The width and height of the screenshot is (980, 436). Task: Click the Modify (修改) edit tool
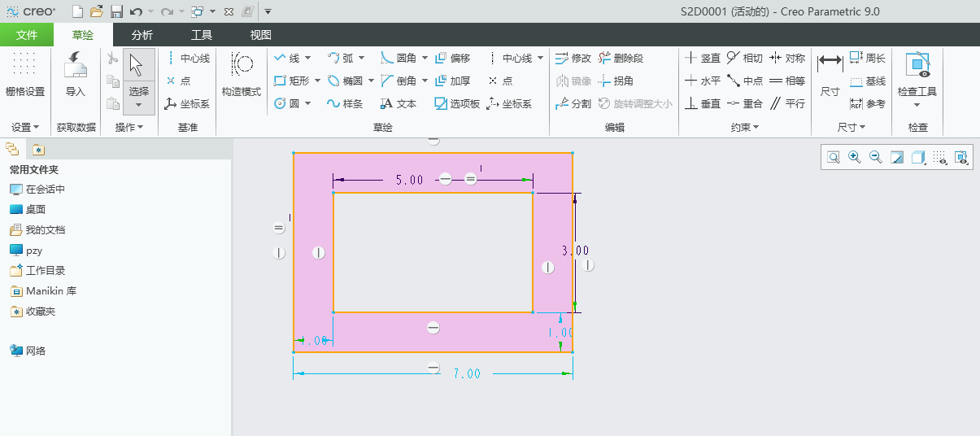[573, 59]
